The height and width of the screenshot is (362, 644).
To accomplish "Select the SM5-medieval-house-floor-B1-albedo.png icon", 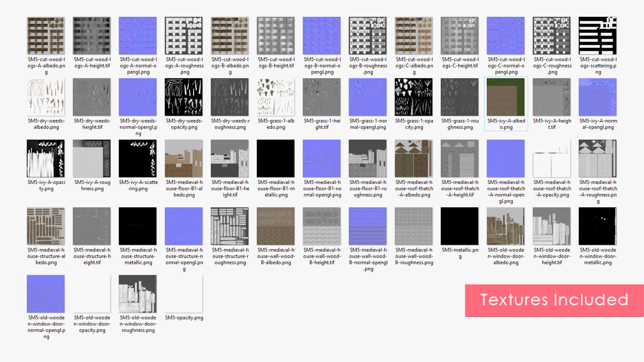I will coord(184,158).
